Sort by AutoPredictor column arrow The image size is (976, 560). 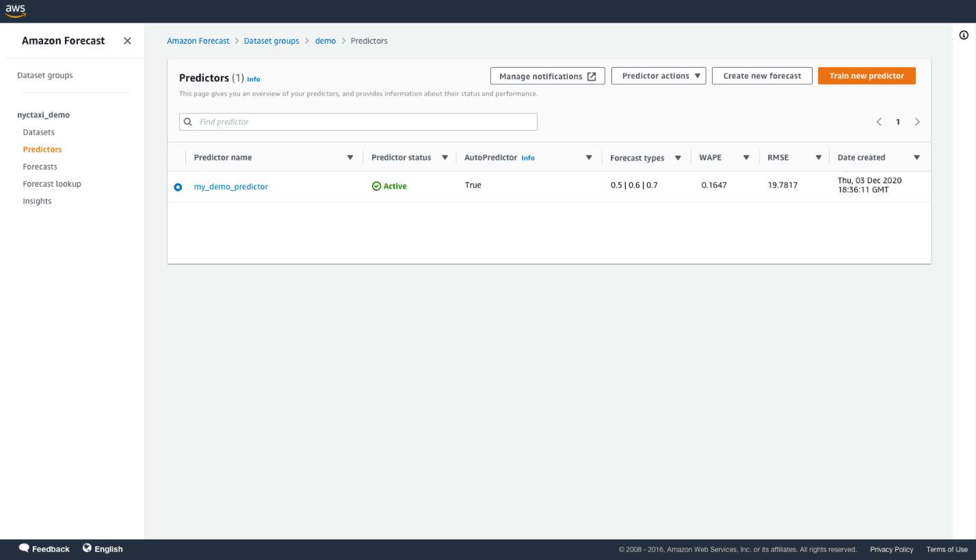(x=589, y=158)
